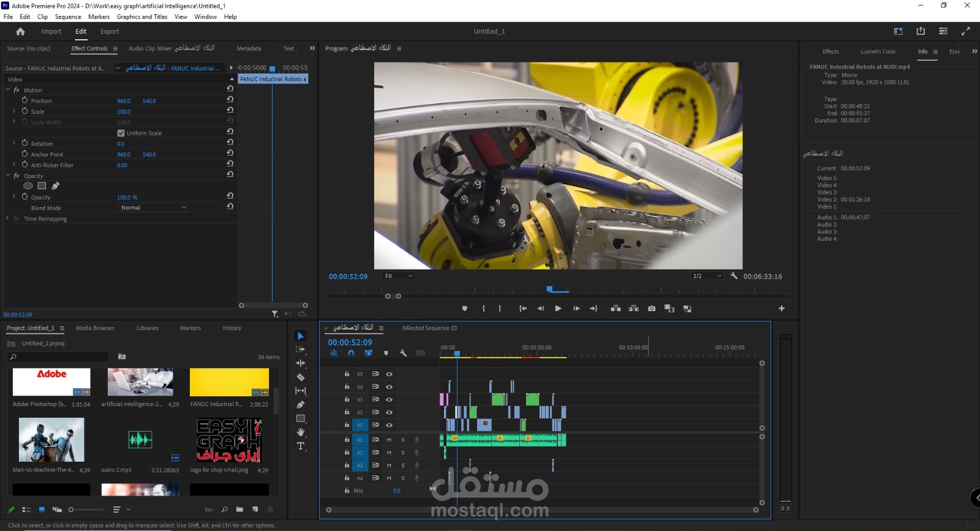This screenshot has height=531, width=980.
Task: Select the Ripple Edit tool
Action: point(300,363)
